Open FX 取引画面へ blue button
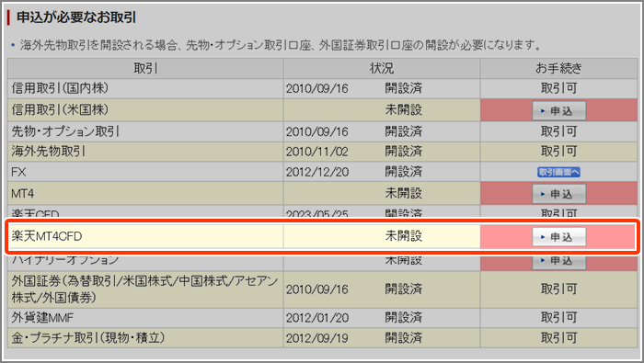This screenshot has width=644, height=363. [x=558, y=172]
